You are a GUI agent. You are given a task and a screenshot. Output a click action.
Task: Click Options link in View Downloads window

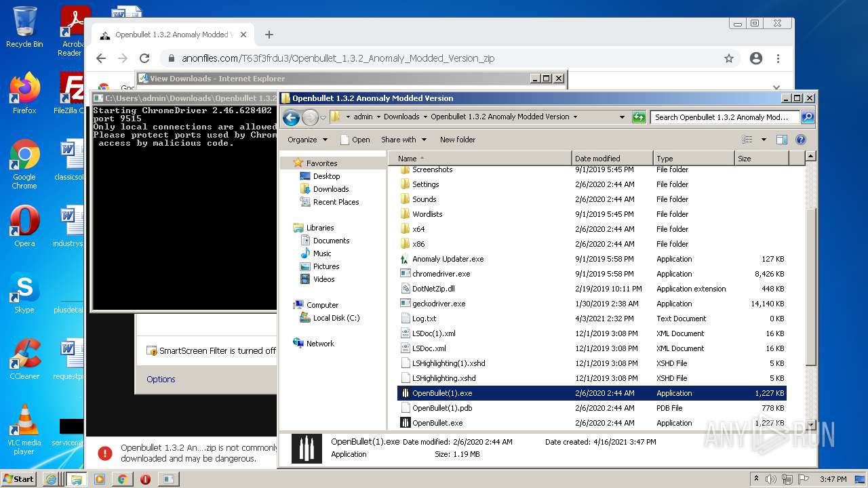click(161, 380)
